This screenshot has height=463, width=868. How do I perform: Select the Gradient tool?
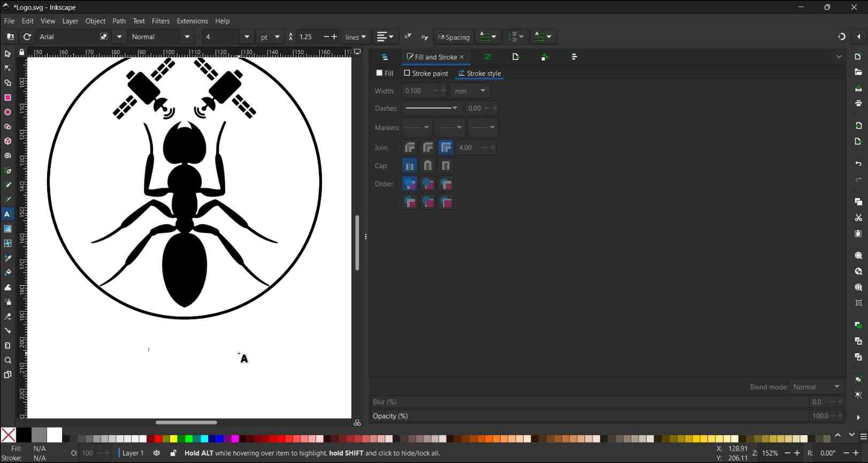pos(7,229)
